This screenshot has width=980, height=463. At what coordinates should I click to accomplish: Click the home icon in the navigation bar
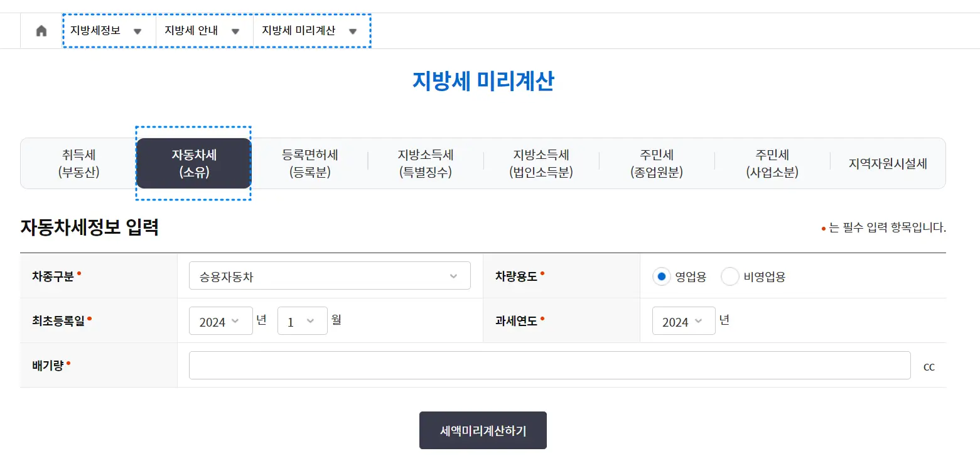coord(40,30)
